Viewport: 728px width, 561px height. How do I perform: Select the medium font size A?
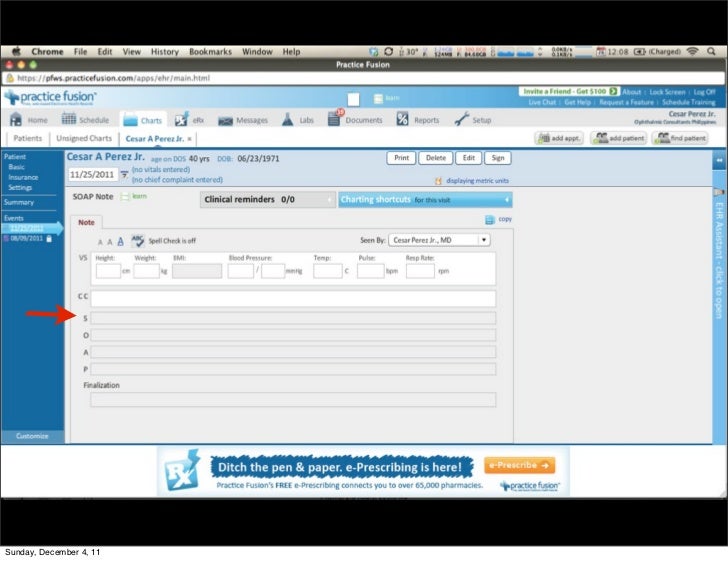[x=110, y=241]
